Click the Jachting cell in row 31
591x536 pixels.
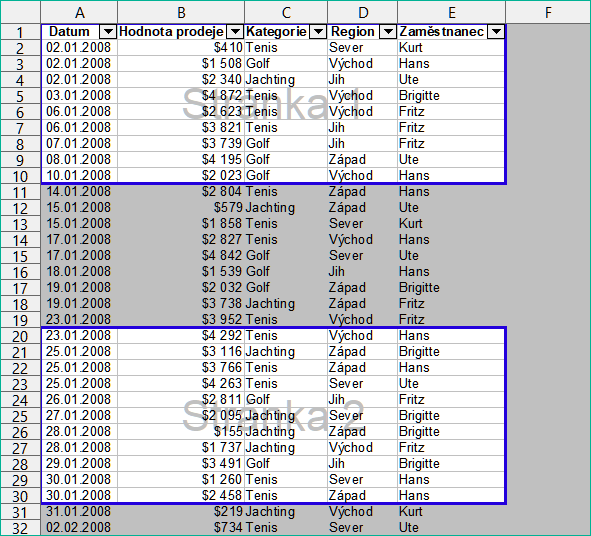tap(286, 512)
